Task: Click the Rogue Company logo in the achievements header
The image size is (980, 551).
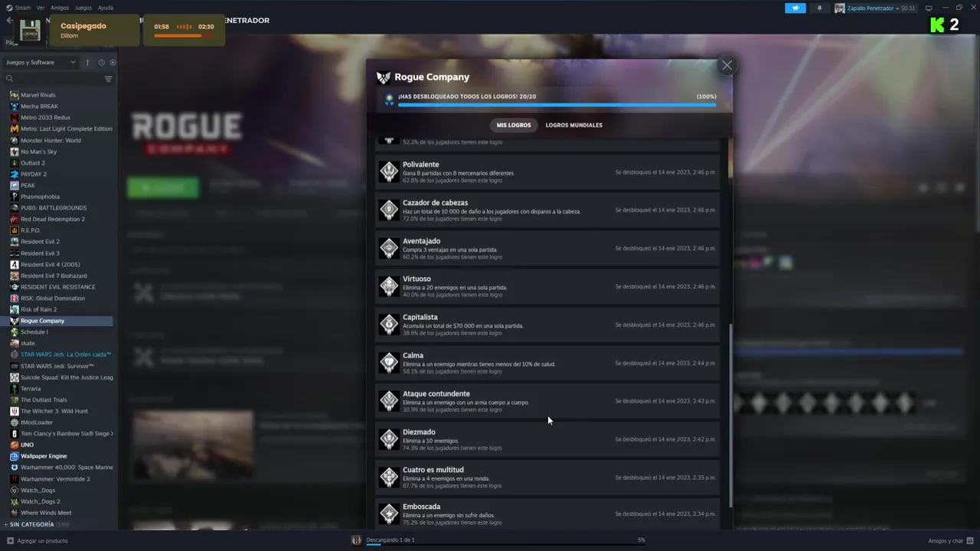Action: coord(384,77)
